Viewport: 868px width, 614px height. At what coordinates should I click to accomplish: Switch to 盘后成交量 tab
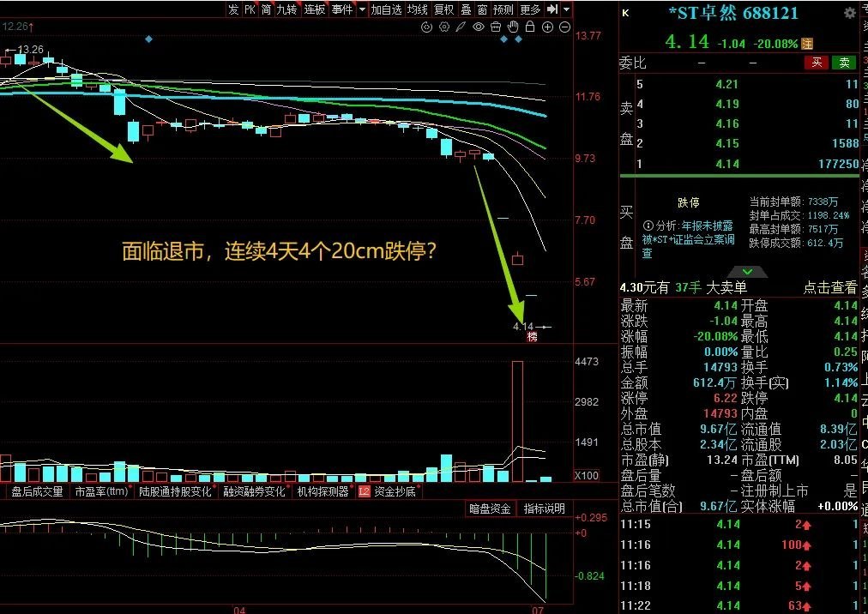point(37,491)
